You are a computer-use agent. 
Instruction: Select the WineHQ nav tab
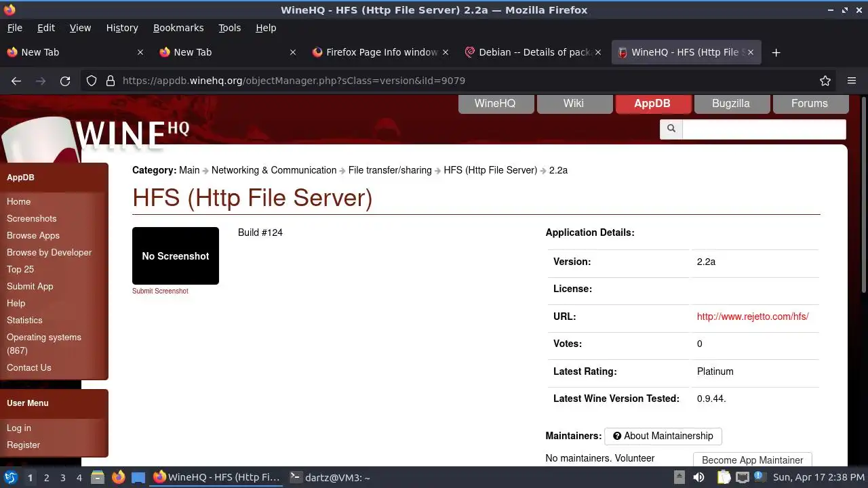[x=495, y=104]
